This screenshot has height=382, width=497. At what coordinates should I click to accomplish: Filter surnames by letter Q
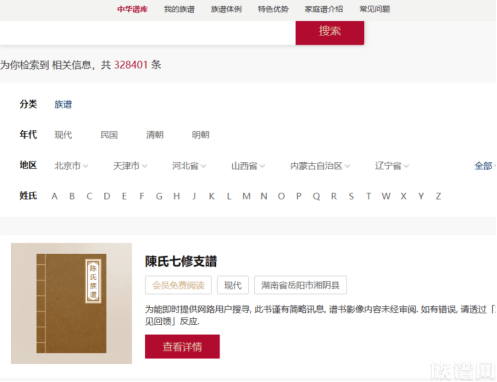point(316,196)
